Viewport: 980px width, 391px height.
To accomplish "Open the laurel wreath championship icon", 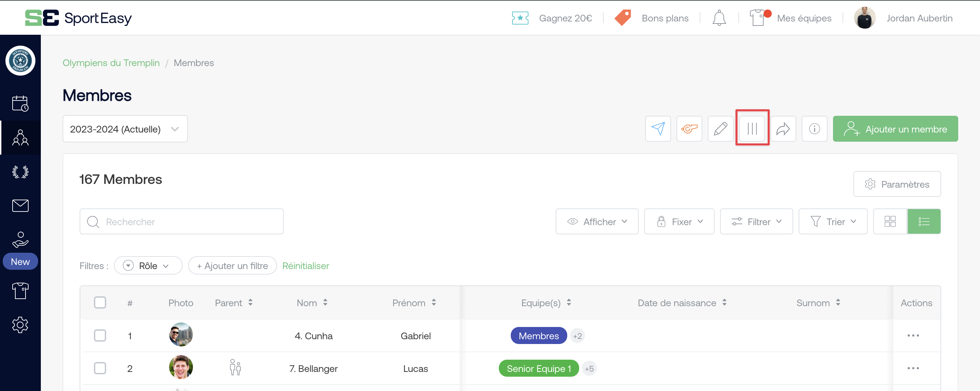I will click(20, 172).
